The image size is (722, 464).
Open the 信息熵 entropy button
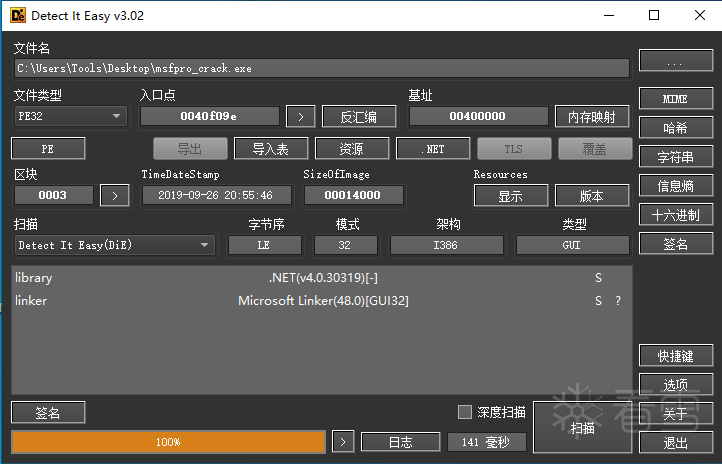click(675, 186)
